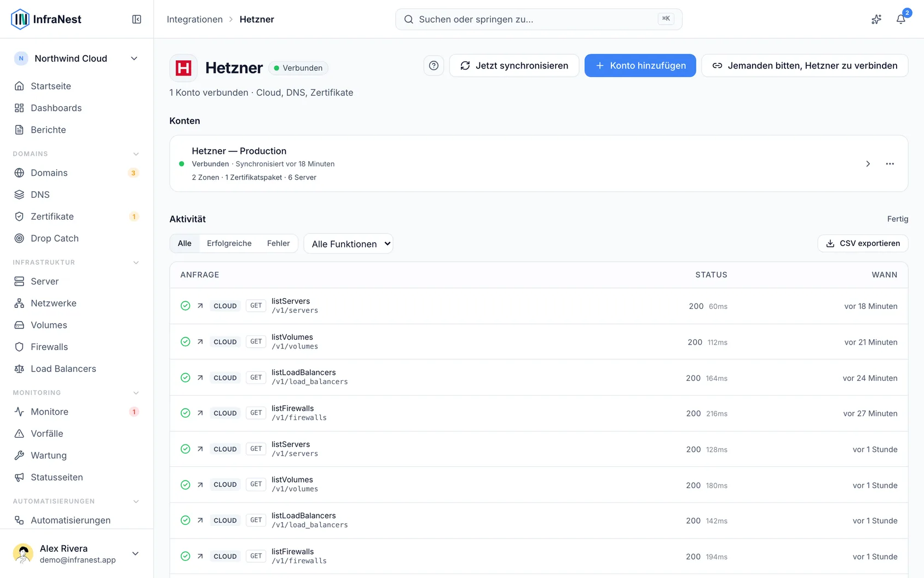Viewport: 924px width, 578px height.
Task: Open Drop Catch in the sidebar
Action: coord(77,238)
